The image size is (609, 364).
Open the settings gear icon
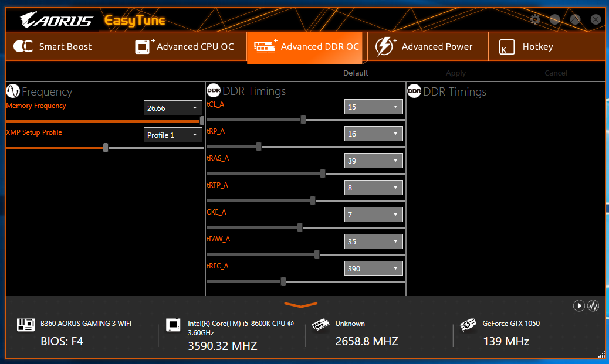(535, 19)
